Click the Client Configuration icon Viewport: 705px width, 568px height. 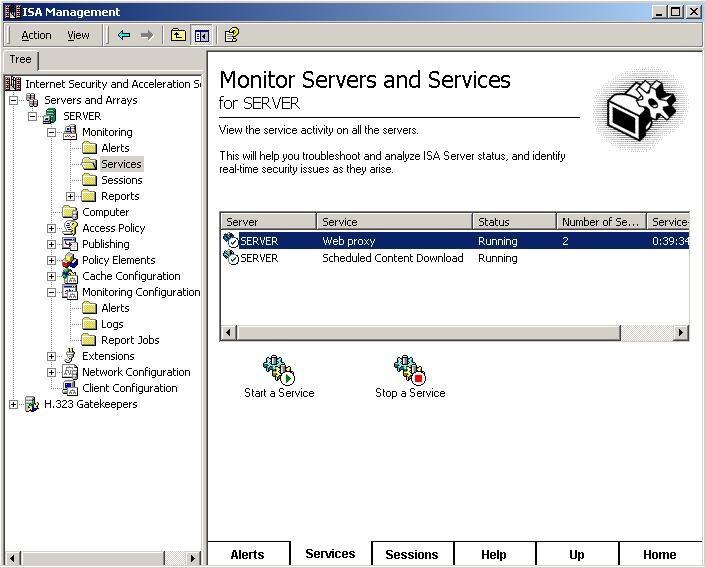(70, 388)
